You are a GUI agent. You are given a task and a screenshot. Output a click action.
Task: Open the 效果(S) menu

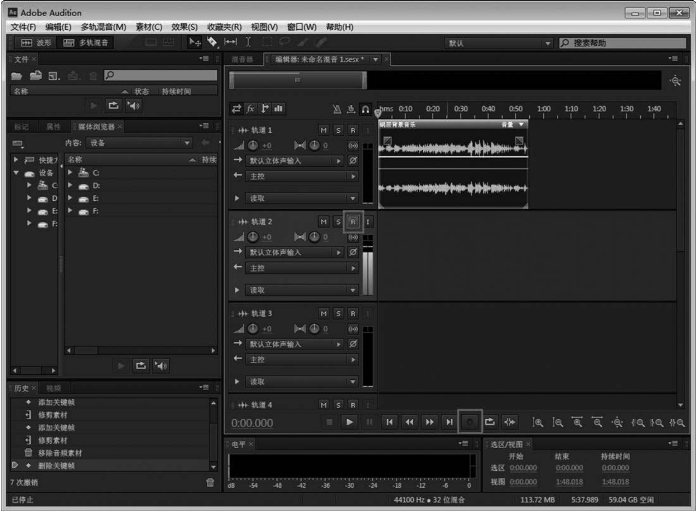(184, 26)
